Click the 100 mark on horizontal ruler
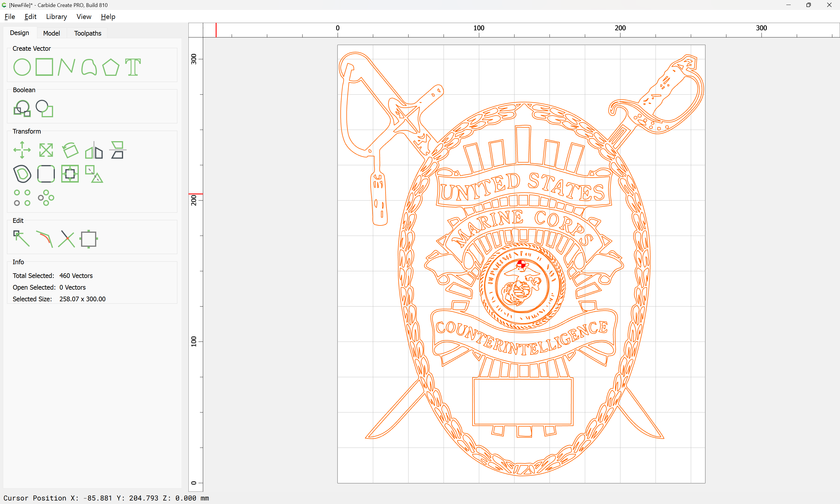The image size is (840, 504). pos(479,28)
